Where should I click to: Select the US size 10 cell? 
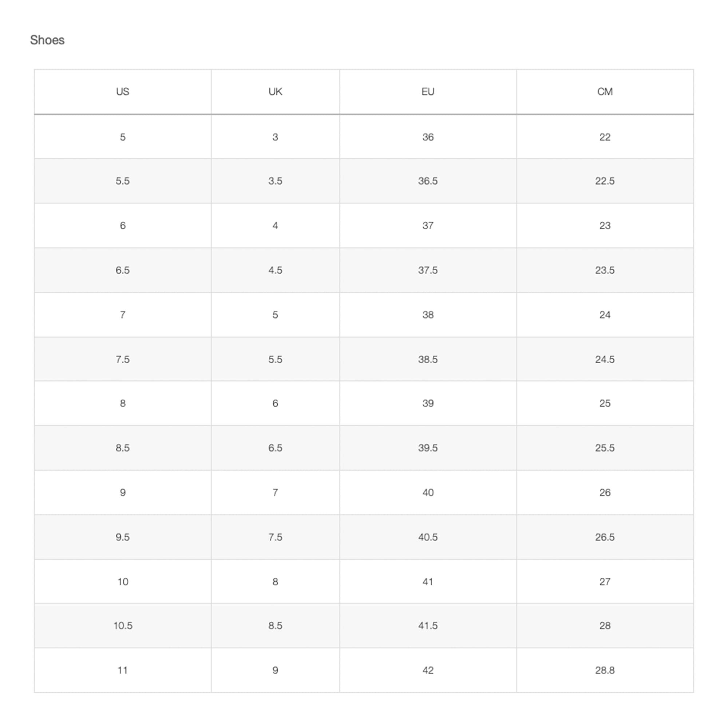tap(123, 582)
